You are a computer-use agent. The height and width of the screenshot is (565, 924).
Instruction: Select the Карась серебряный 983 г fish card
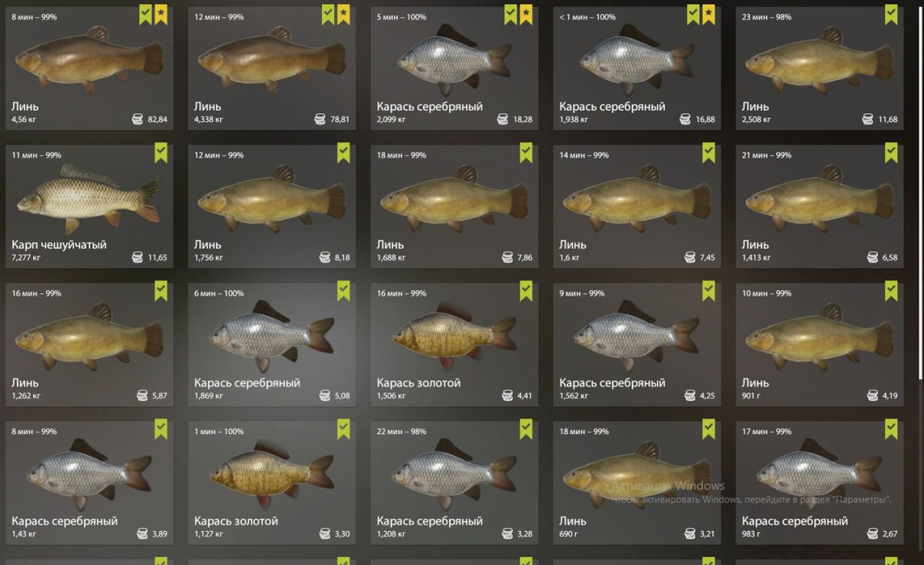[819, 483]
